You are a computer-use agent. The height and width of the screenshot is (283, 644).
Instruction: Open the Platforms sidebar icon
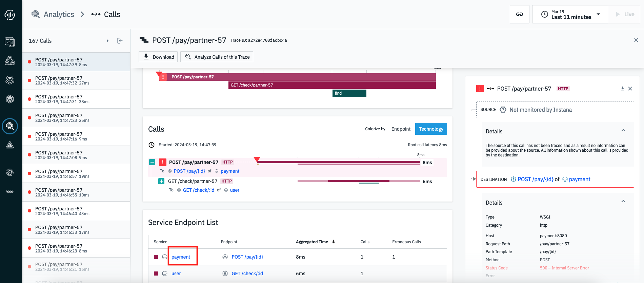pyautogui.click(x=10, y=80)
